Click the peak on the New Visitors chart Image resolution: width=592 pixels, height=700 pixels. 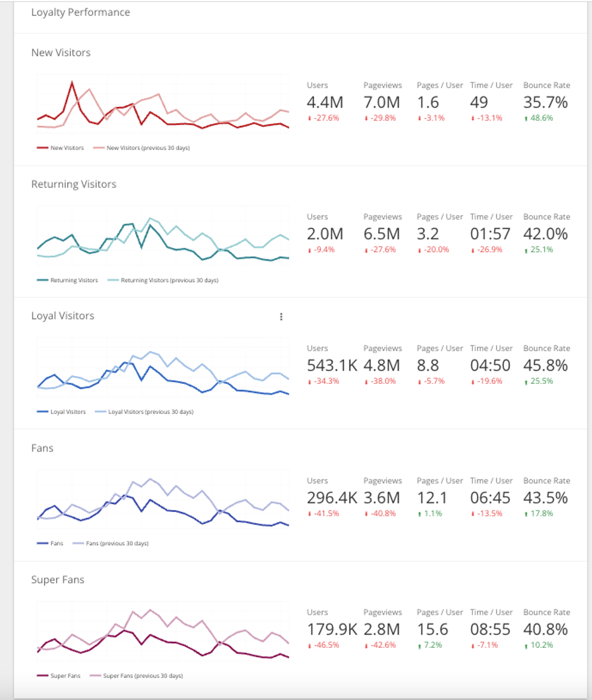[x=72, y=82]
